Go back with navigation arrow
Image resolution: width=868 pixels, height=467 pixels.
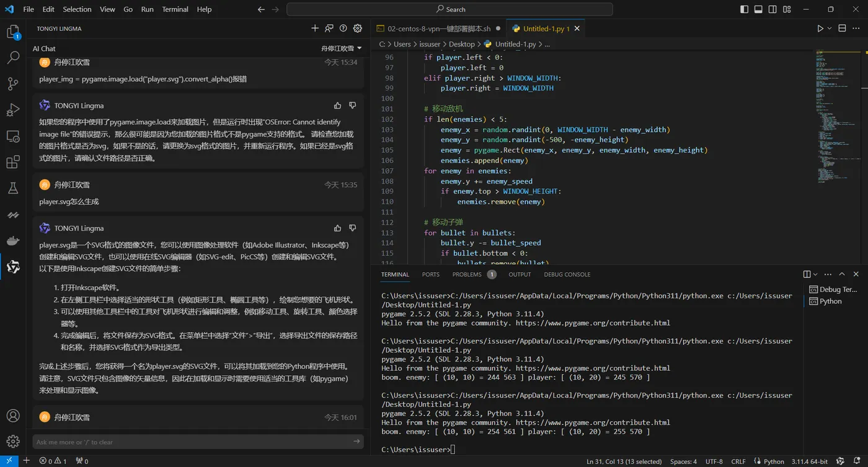(261, 9)
